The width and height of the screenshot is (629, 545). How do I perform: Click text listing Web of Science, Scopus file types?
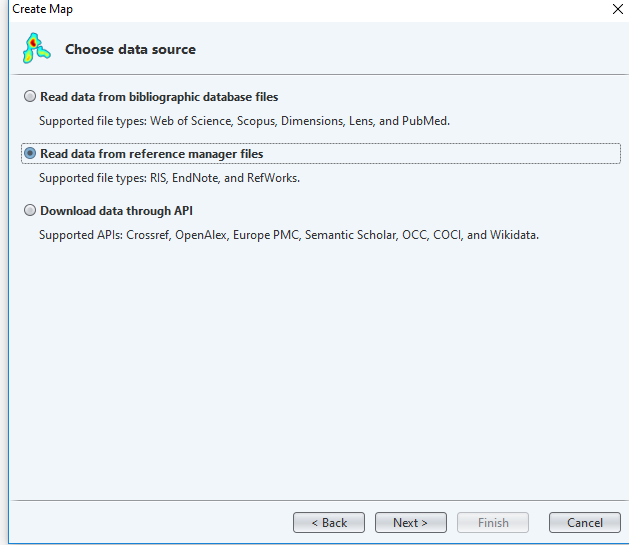point(244,121)
